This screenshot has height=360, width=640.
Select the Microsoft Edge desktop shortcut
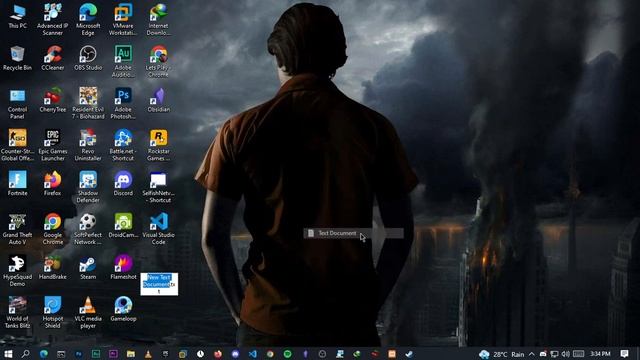pos(88,19)
